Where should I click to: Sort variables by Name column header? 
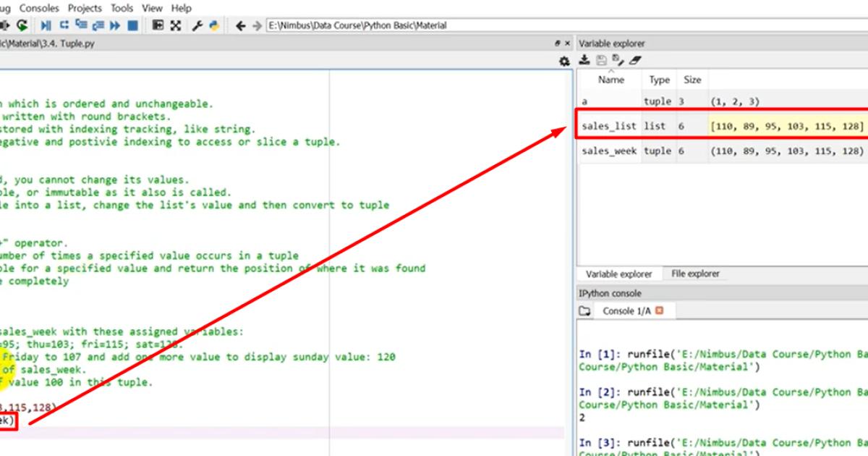(610, 80)
